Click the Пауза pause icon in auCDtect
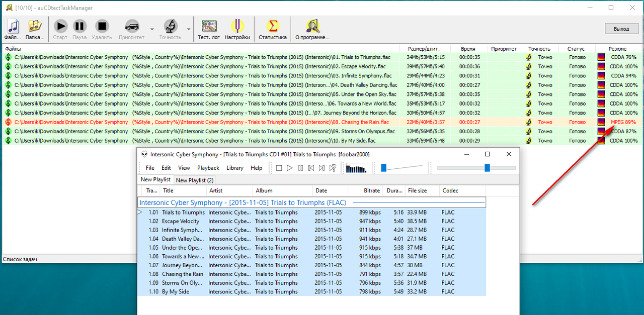 tap(80, 26)
